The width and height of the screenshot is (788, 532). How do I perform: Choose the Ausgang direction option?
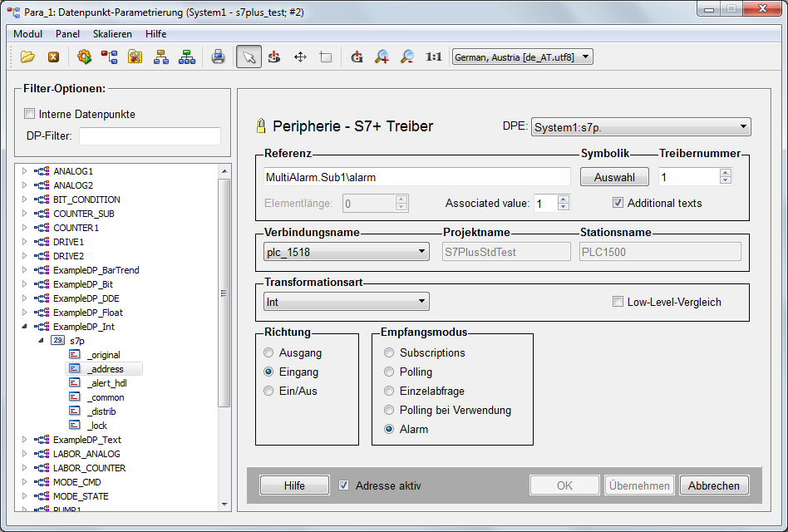coord(268,353)
